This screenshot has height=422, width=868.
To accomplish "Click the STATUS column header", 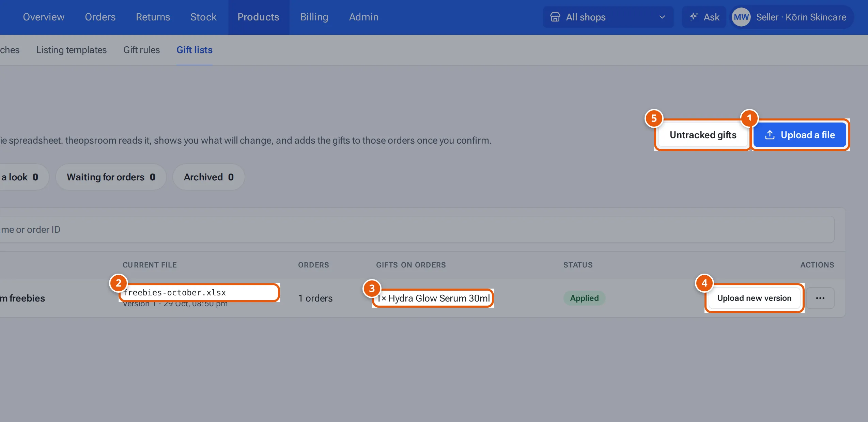I will (x=578, y=265).
